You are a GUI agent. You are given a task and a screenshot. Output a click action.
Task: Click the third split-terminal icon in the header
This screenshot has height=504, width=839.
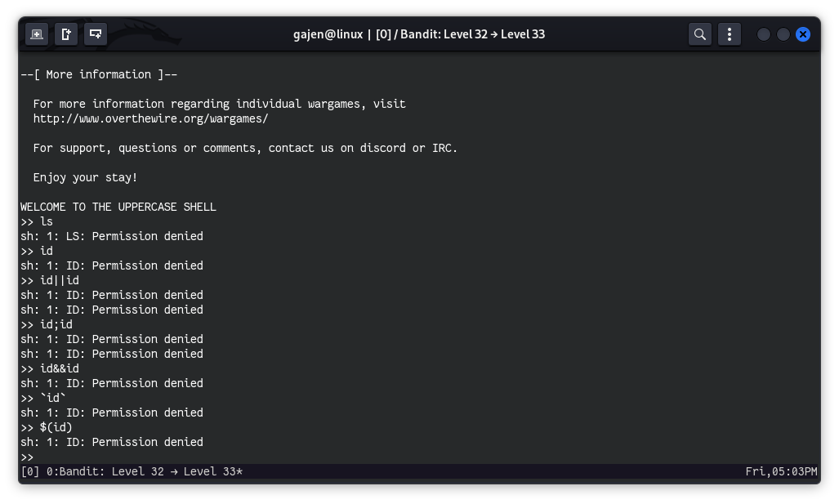click(x=96, y=34)
